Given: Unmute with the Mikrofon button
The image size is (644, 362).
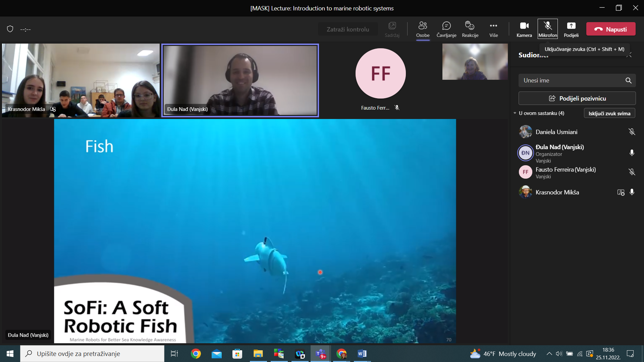Looking at the screenshot, I should [547, 29].
